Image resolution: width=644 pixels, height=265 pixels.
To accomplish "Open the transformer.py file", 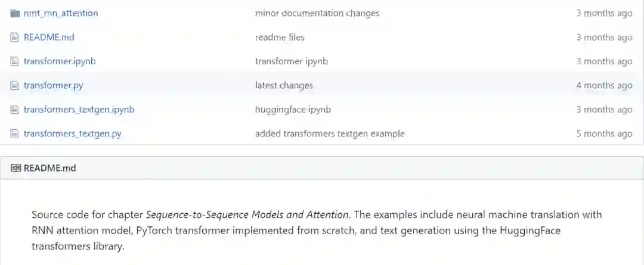I will [53, 85].
